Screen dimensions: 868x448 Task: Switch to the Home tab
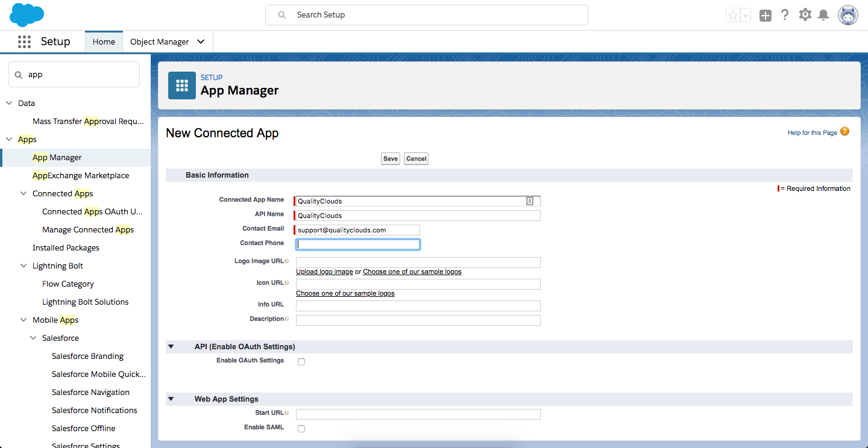point(104,42)
